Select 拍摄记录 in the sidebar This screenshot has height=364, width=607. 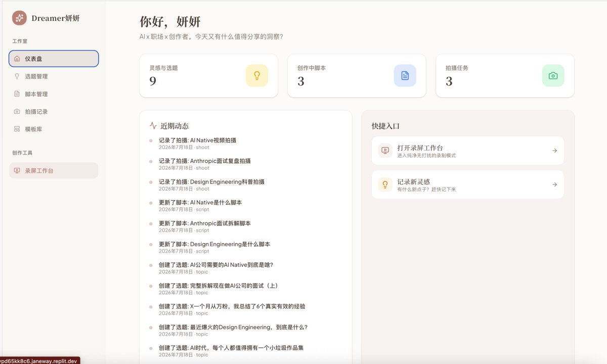[54, 112]
